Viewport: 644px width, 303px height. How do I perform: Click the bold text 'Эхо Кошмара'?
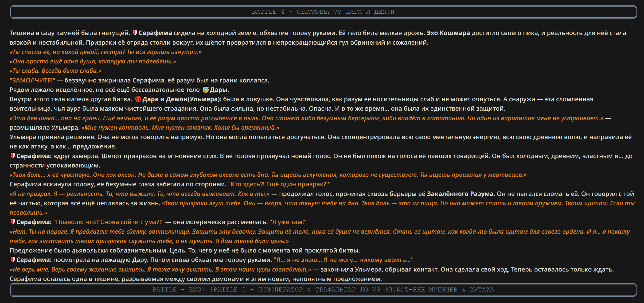point(448,33)
